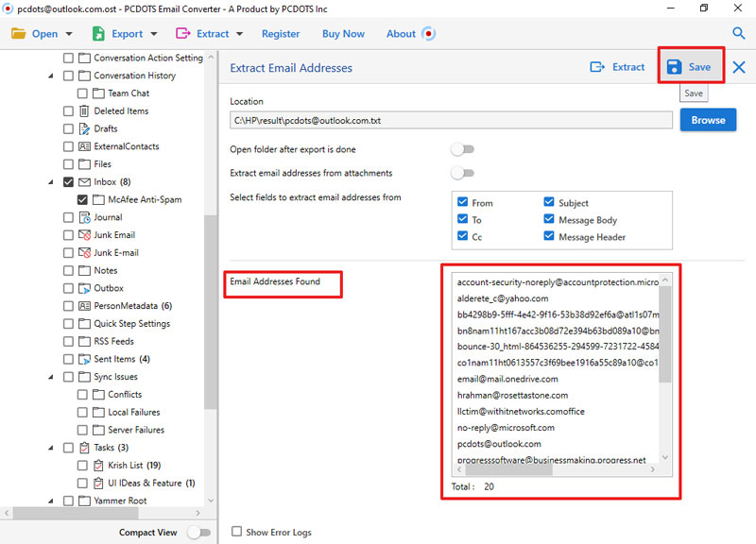
Task: Open the Register menu
Action: click(x=281, y=33)
